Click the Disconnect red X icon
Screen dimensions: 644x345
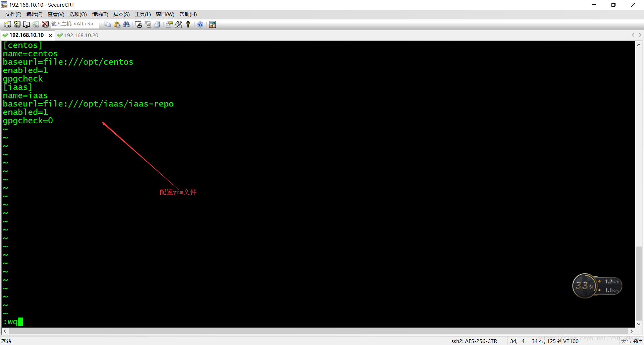45,24
